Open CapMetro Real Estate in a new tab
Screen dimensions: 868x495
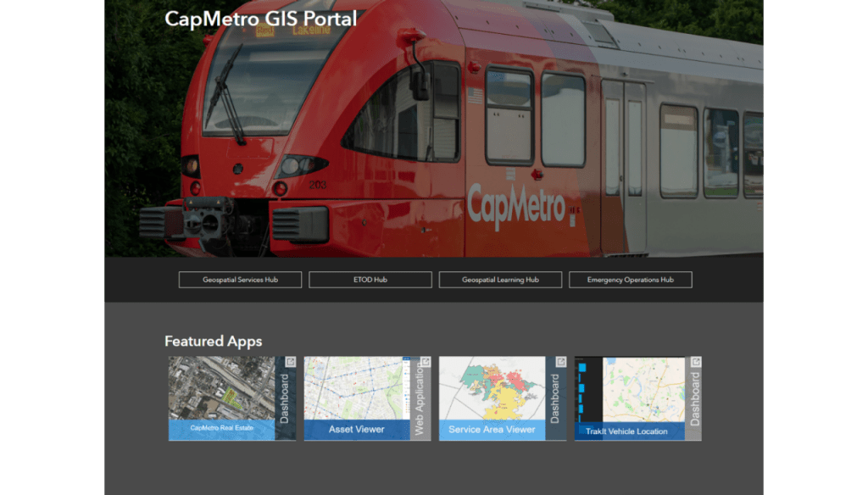tap(289, 360)
